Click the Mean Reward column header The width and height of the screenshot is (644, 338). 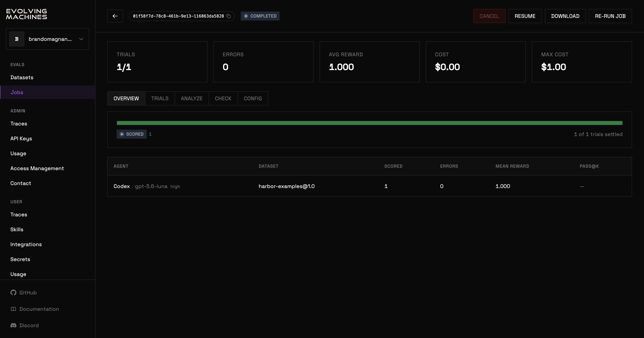click(512, 166)
